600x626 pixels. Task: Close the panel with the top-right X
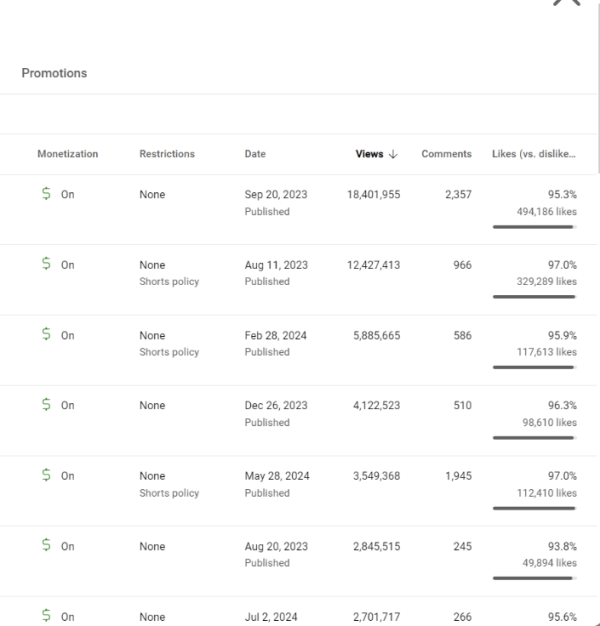566,3
